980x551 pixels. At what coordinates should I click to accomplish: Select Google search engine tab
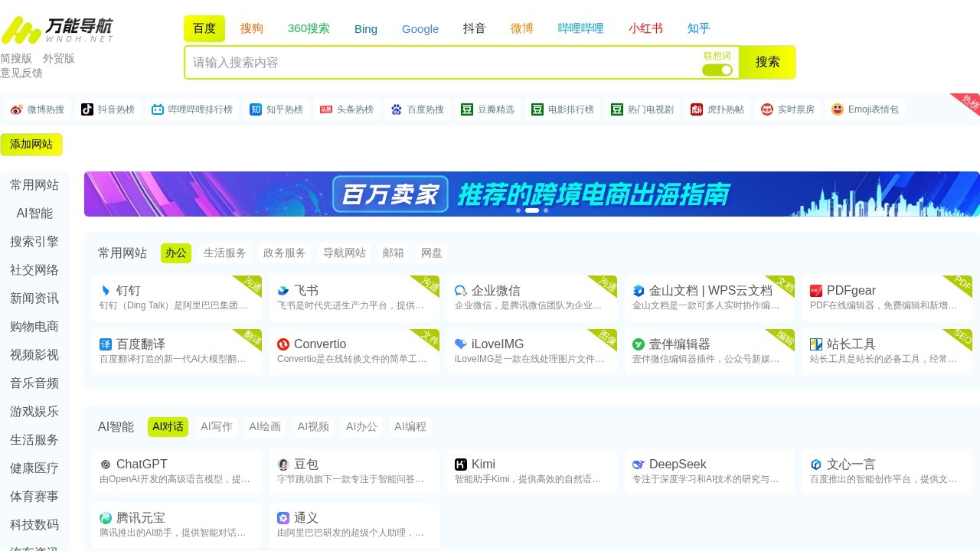click(420, 28)
